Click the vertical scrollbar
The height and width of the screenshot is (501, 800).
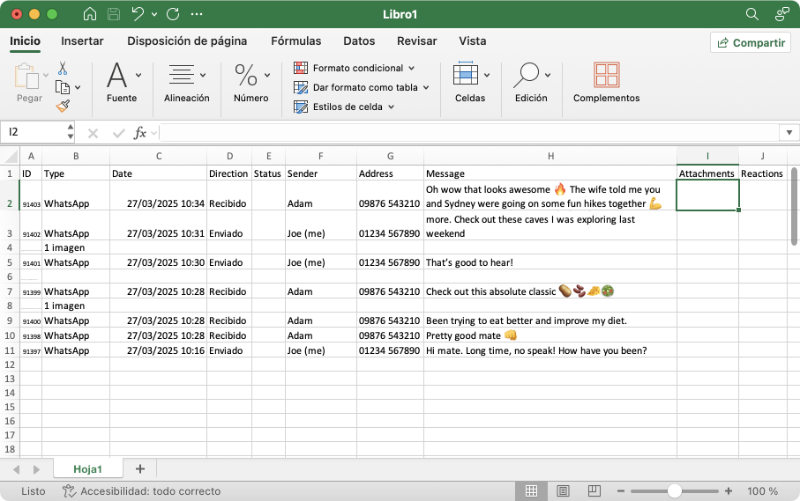point(794,205)
